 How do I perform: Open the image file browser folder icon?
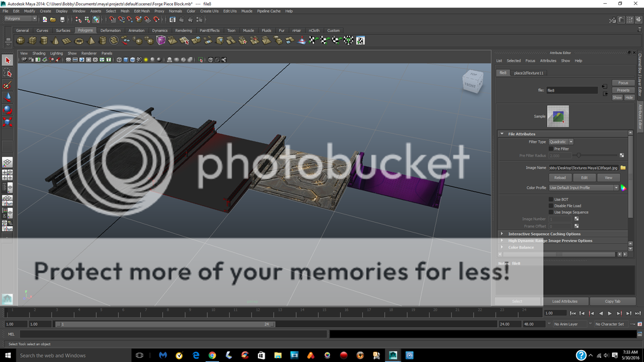pos(623,167)
